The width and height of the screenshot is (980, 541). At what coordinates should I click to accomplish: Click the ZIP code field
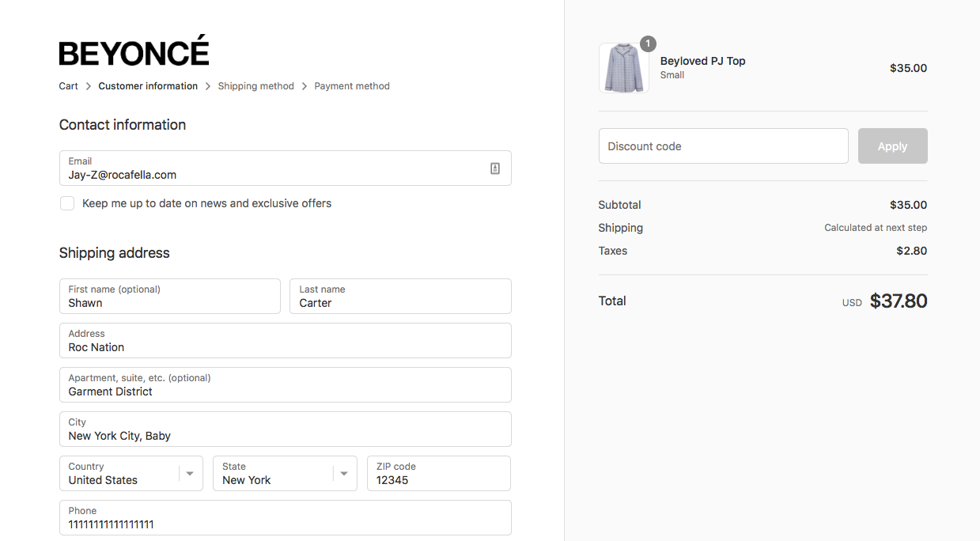coord(438,474)
